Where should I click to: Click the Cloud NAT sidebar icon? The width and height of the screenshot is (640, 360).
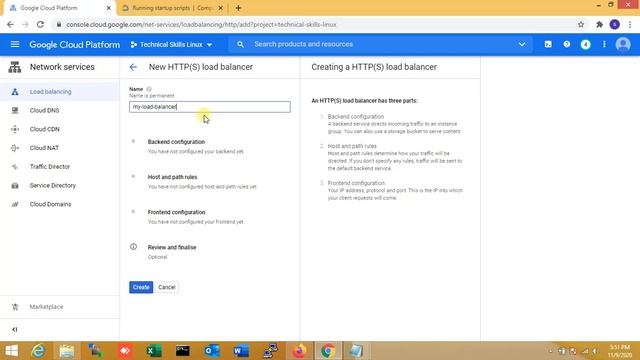coord(15,148)
